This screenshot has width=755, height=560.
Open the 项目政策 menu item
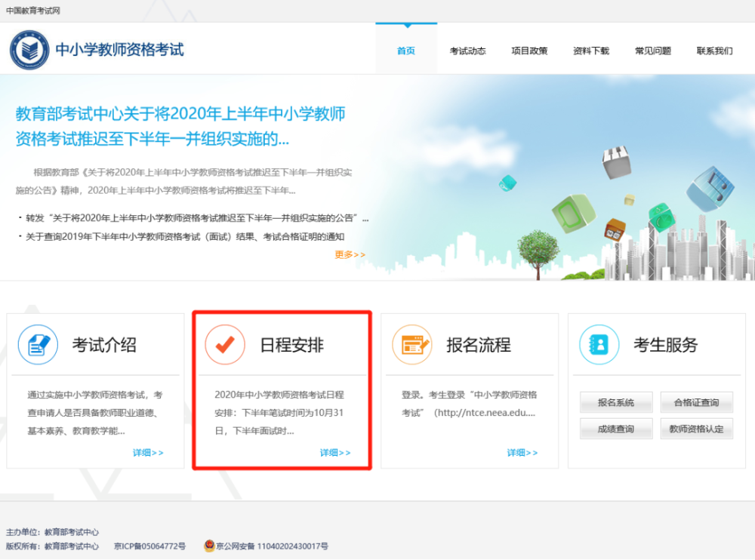tap(529, 51)
